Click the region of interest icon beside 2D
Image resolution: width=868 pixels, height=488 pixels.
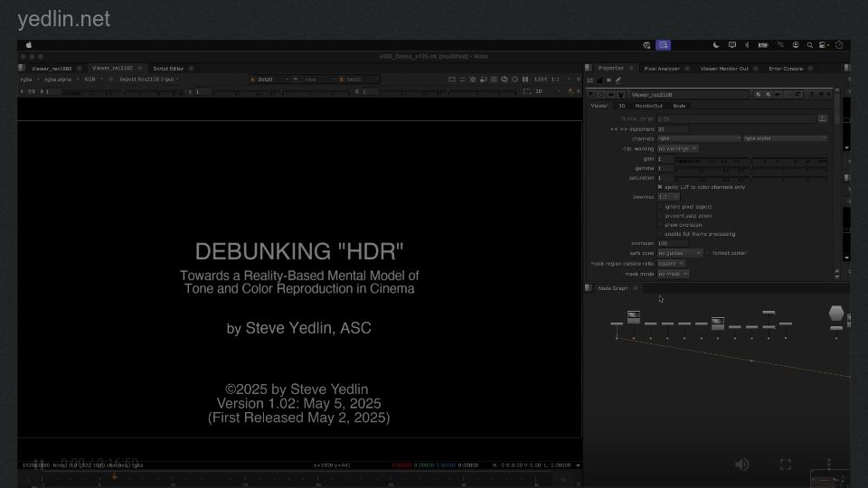click(527, 91)
